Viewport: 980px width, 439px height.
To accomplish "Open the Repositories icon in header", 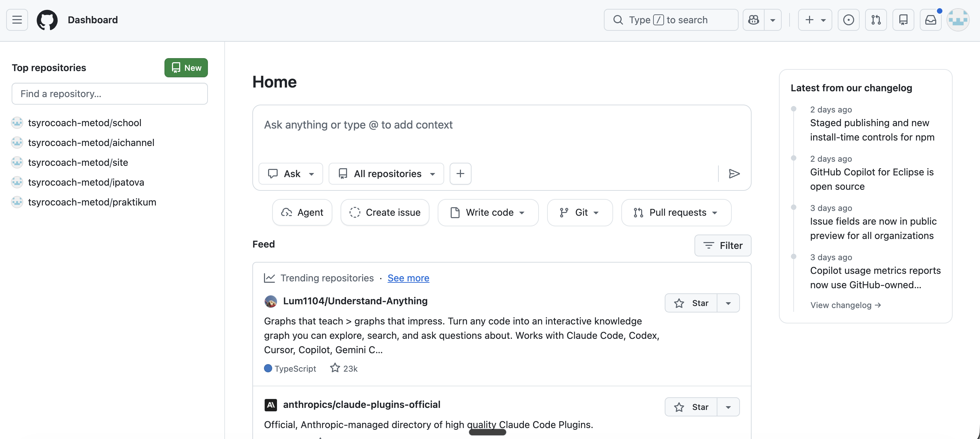I will pyautogui.click(x=903, y=20).
